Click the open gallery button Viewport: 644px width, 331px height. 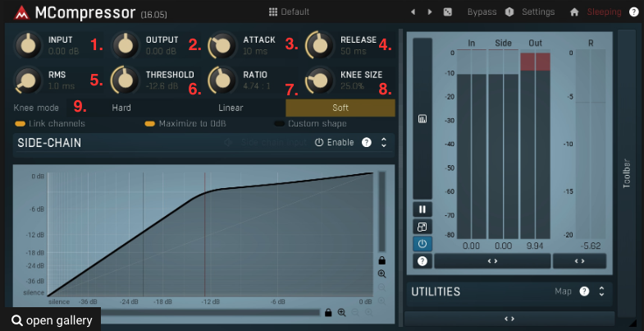pos(52,320)
